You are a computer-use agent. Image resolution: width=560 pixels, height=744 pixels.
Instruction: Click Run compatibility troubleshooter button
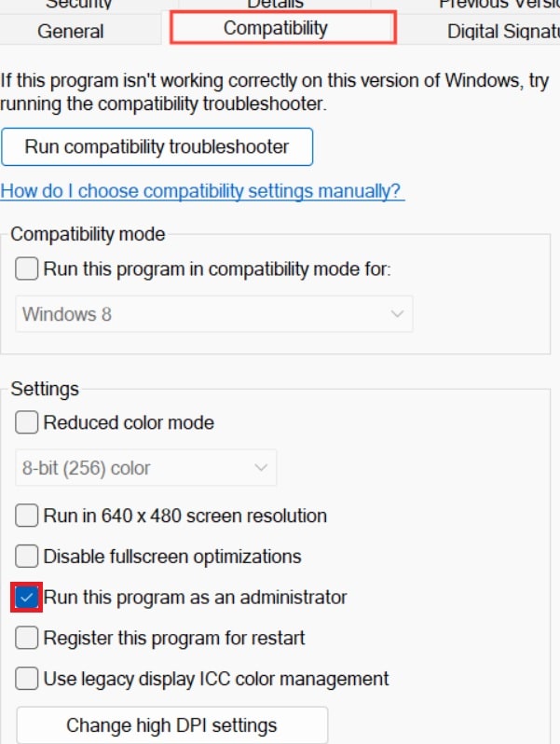[x=157, y=146]
